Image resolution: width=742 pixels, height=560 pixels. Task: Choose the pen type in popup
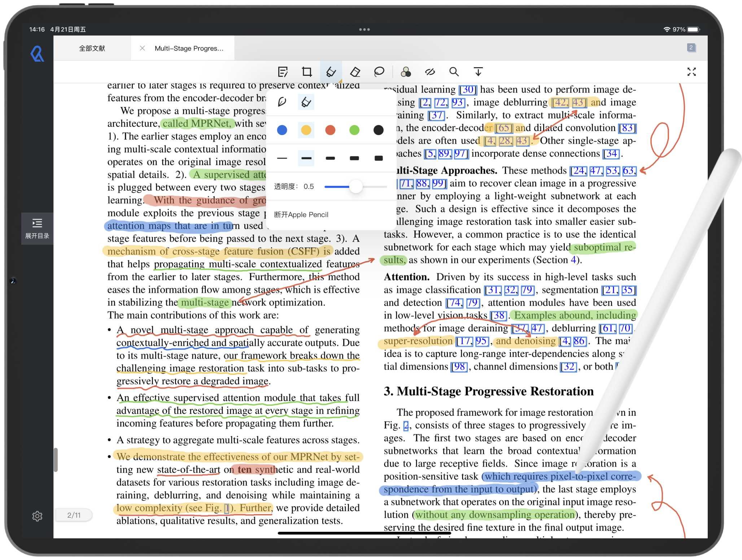tap(282, 102)
